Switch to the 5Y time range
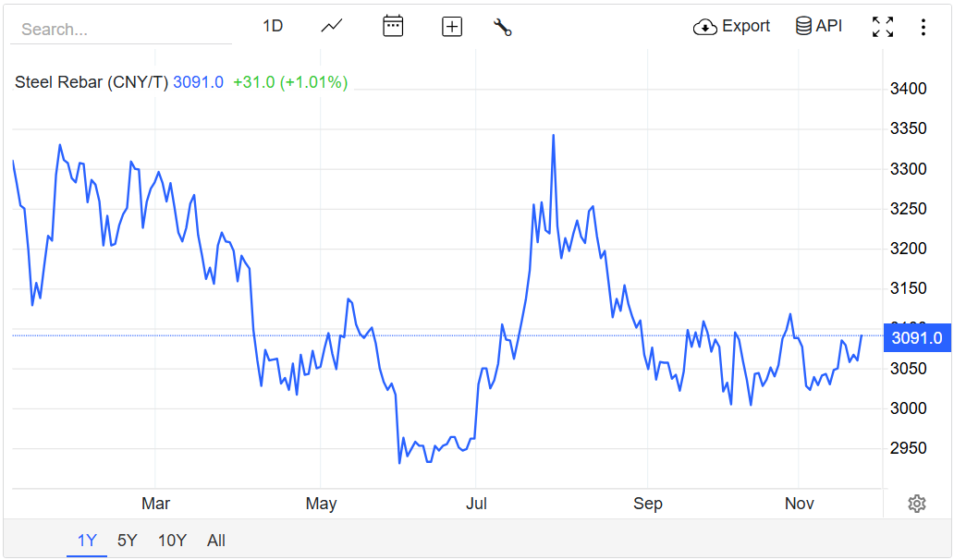This screenshot has height=560, width=954. coord(128,541)
